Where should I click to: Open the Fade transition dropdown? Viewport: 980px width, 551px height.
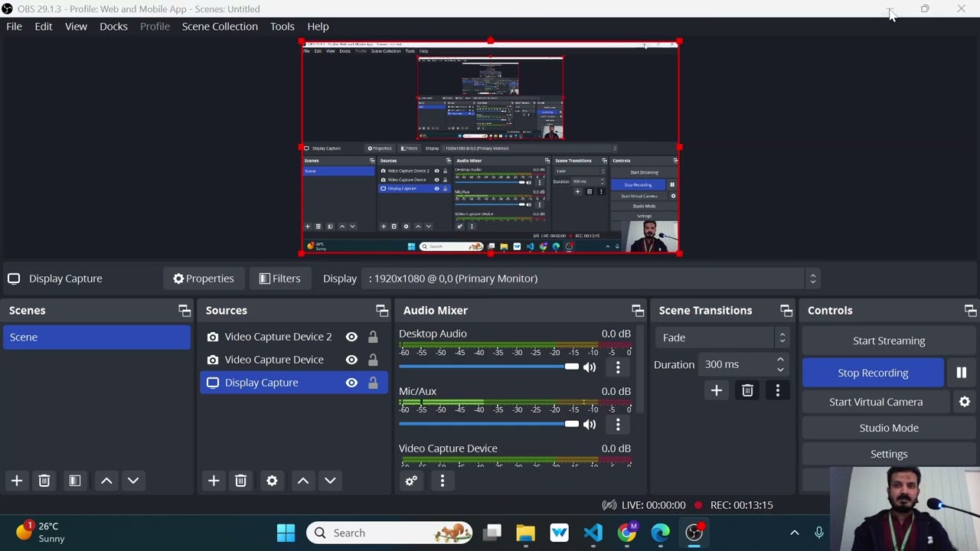coord(721,337)
